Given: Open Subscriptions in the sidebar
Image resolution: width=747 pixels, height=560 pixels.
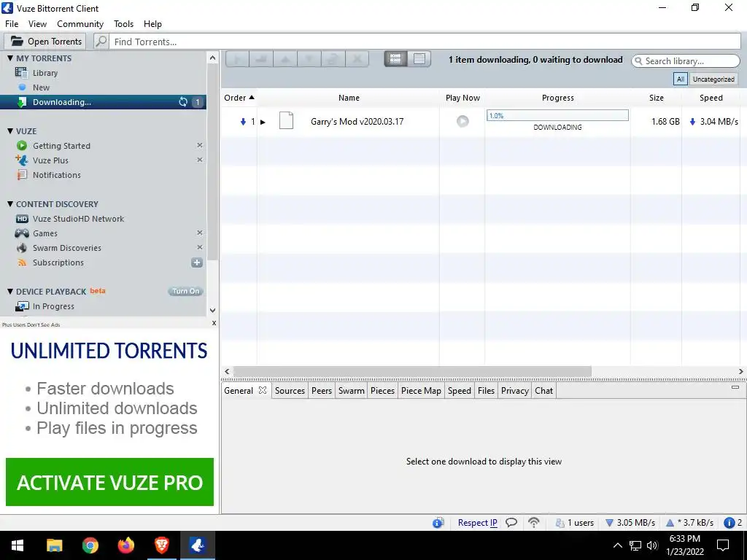Looking at the screenshot, I should coord(58,262).
